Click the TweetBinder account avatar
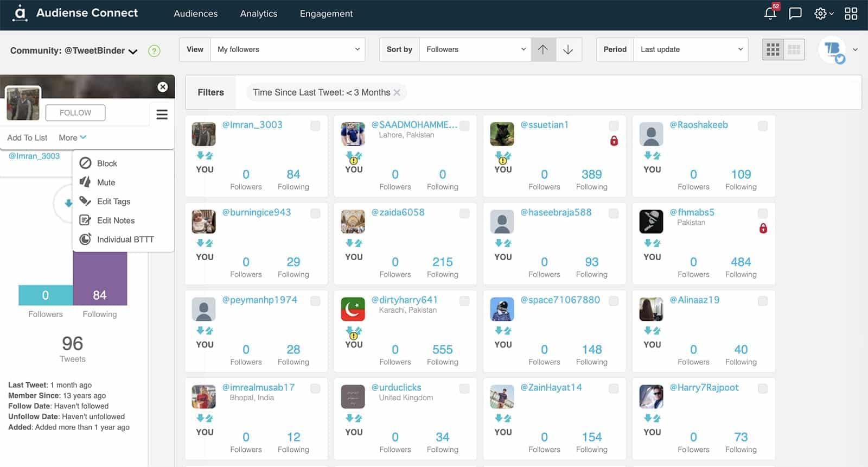Image resolution: width=868 pixels, height=467 pixels. point(833,51)
